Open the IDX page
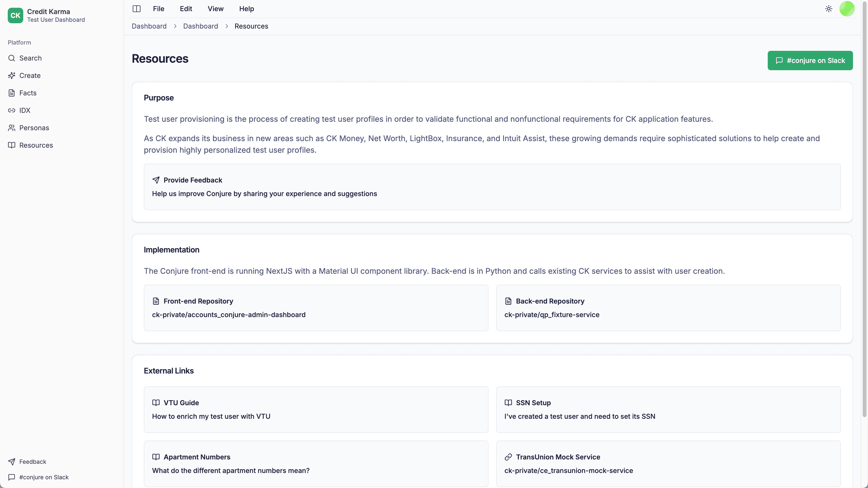Viewport: 868px width, 488px height. 25,110
